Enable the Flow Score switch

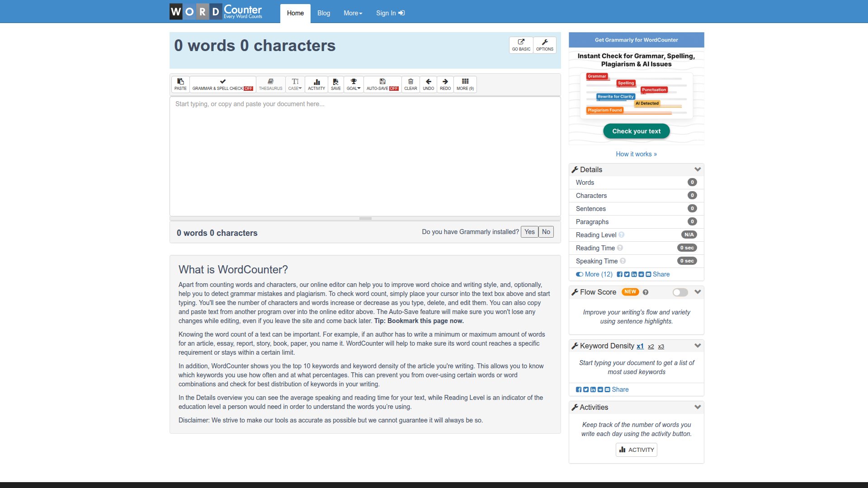[x=680, y=292]
